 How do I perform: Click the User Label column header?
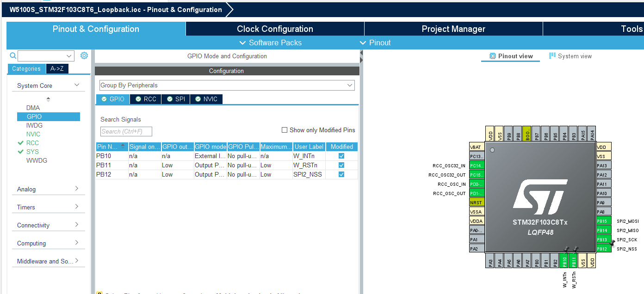coord(310,147)
